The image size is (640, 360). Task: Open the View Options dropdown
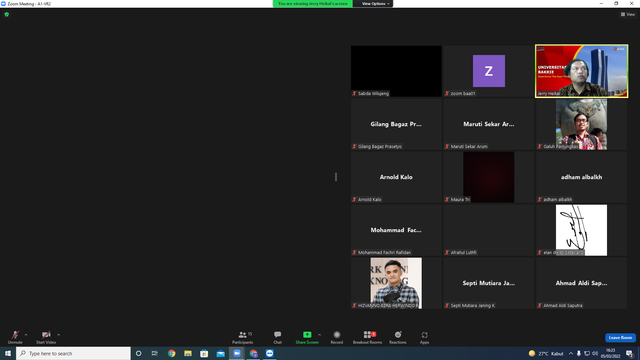[375, 4]
